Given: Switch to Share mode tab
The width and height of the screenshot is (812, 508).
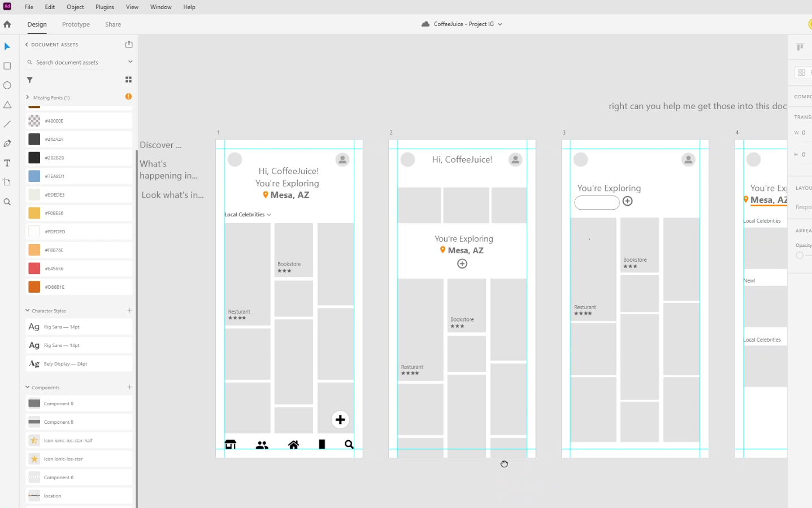Looking at the screenshot, I should tap(113, 24).
